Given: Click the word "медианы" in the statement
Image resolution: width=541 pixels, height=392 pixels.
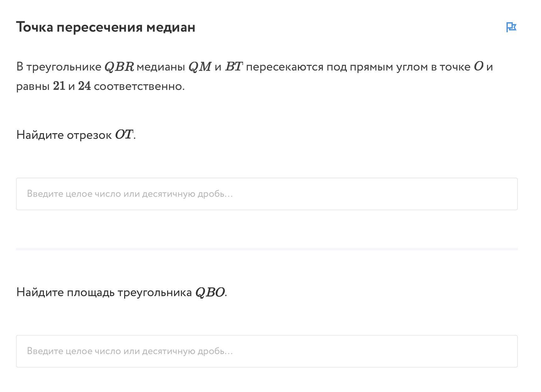Looking at the screenshot, I should (x=161, y=67).
